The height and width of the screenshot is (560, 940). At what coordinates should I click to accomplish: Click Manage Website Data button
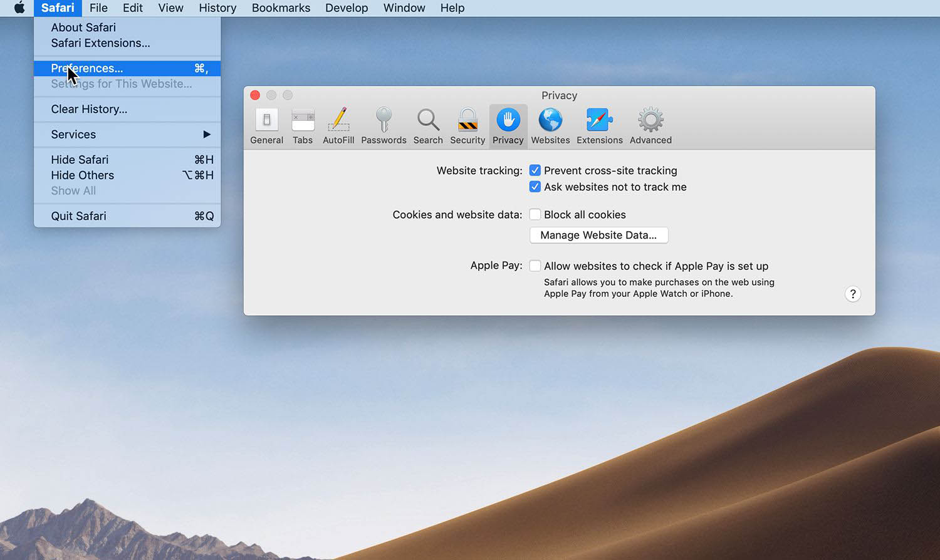[x=598, y=235]
